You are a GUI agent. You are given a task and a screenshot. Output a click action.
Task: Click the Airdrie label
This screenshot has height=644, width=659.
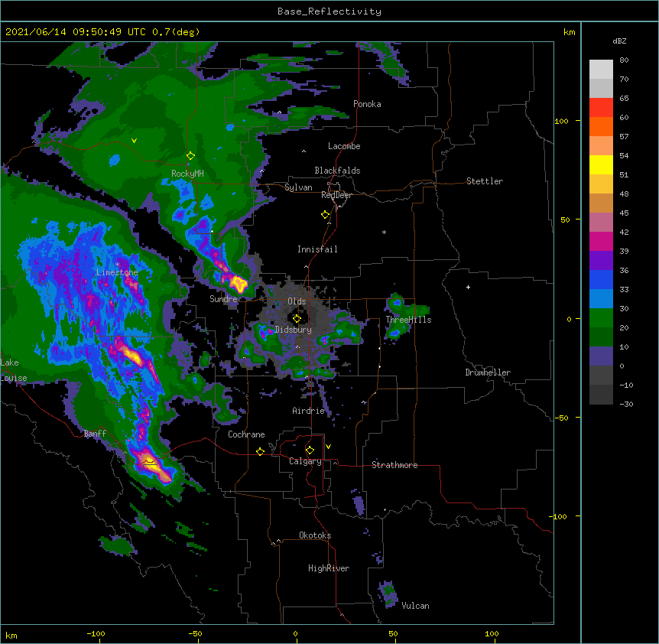coord(309,411)
